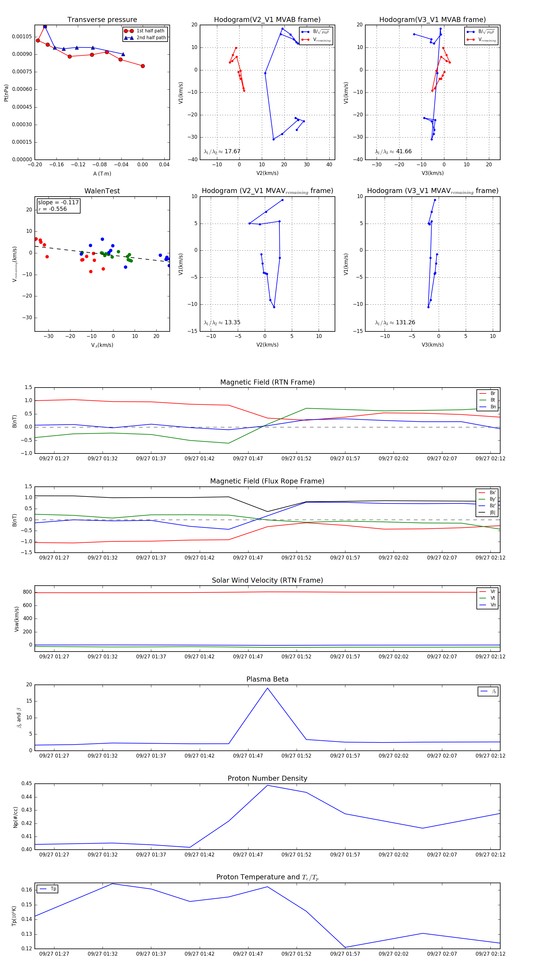Click the λ1/λ2 ≈ 17.67 annotation

pyautogui.click(x=222, y=151)
